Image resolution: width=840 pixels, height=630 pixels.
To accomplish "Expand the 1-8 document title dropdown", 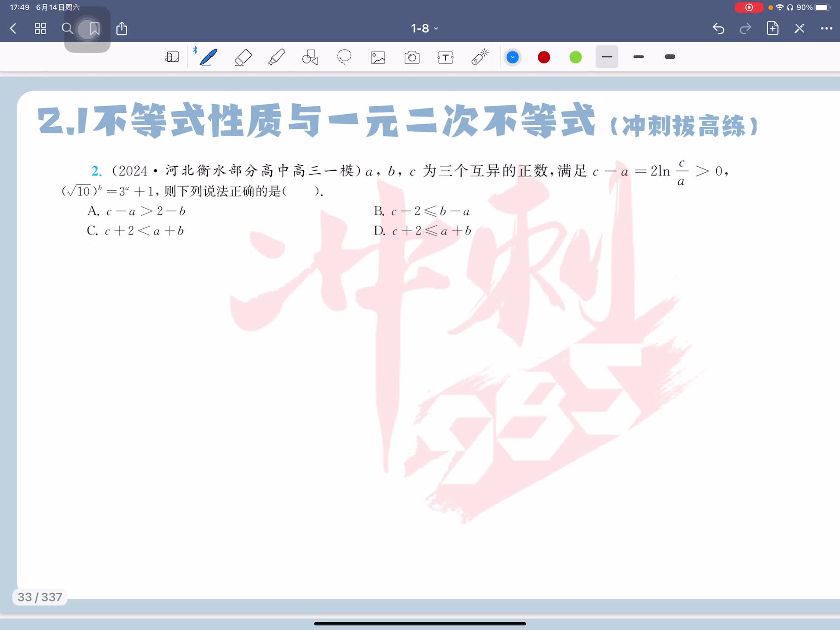I will (424, 28).
